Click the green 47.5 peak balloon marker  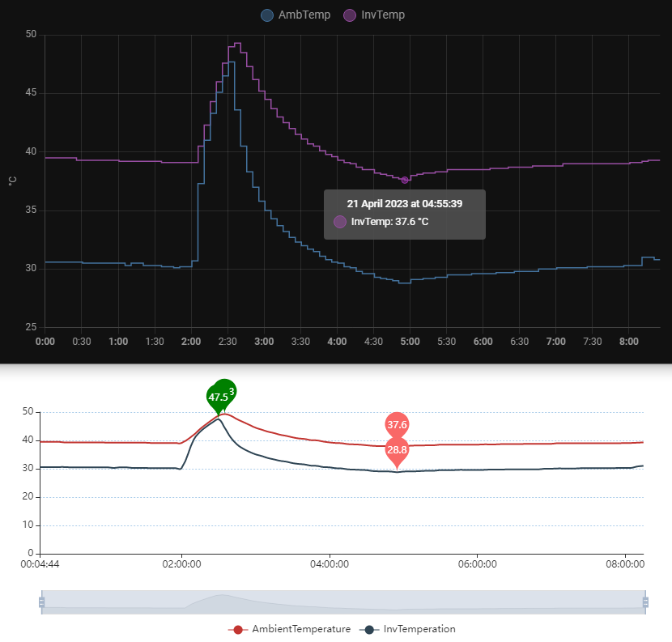click(219, 396)
